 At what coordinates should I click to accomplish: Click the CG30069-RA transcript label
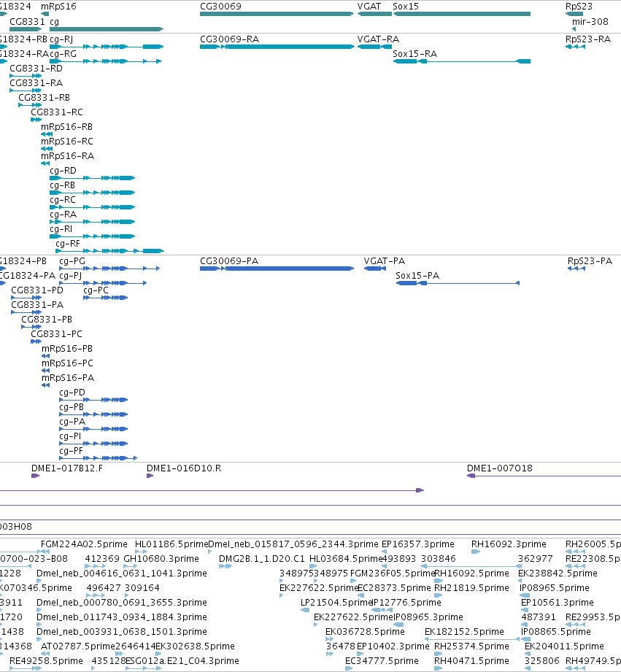[229, 39]
